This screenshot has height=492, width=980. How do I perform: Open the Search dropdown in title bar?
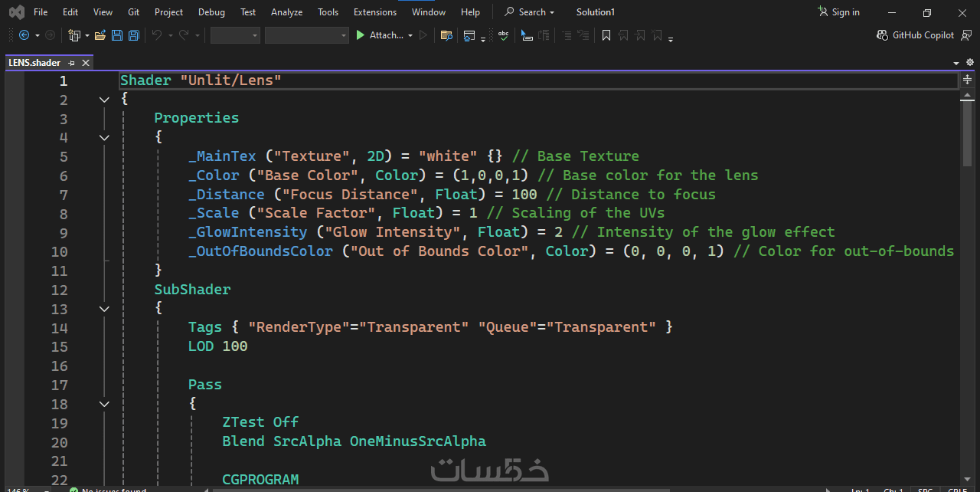(x=552, y=12)
